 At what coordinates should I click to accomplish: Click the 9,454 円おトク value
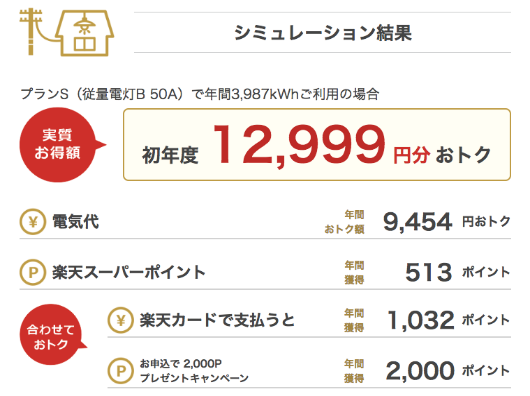[447, 222]
